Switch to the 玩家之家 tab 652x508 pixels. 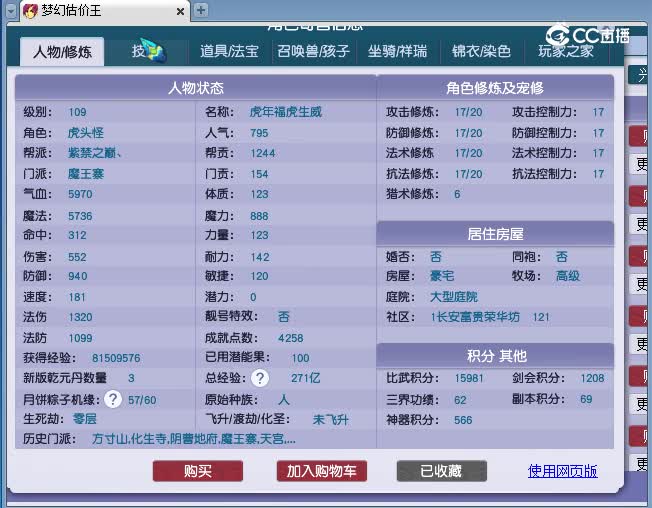click(566, 51)
